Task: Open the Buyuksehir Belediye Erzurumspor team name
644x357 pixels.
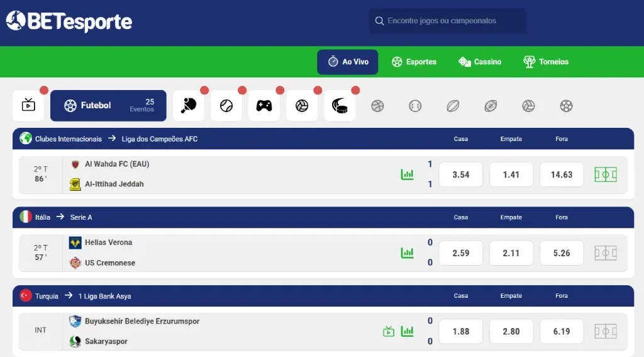Action: [x=142, y=321]
